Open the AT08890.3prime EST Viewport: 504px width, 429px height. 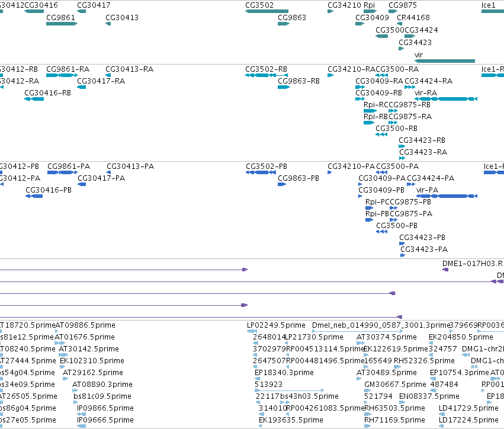tap(75, 390)
